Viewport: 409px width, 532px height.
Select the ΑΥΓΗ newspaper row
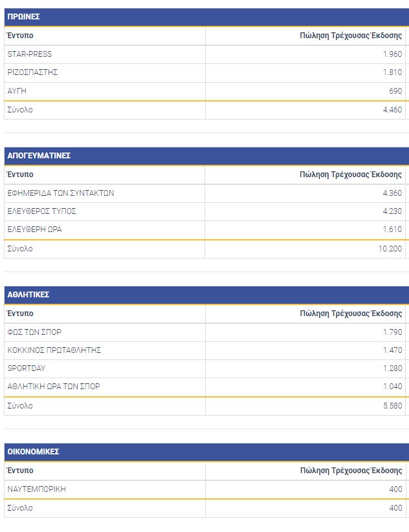[206, 91]
